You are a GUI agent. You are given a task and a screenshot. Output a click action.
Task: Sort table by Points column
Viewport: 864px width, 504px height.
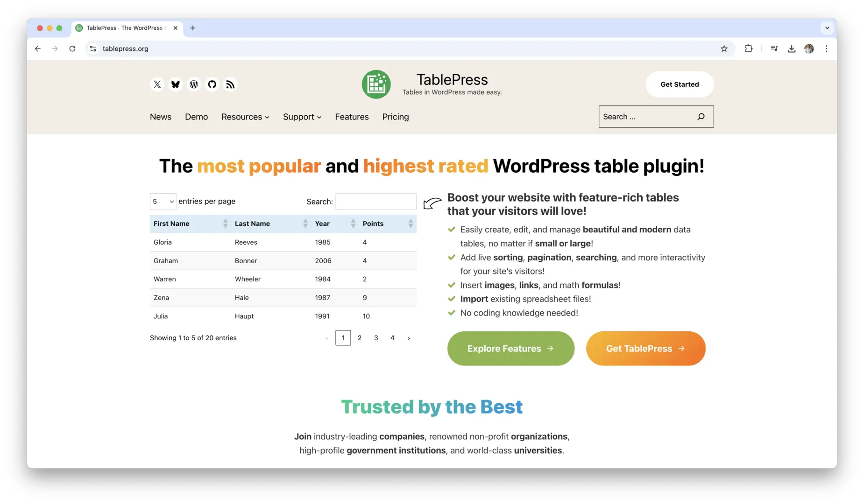tap(387, 224)
